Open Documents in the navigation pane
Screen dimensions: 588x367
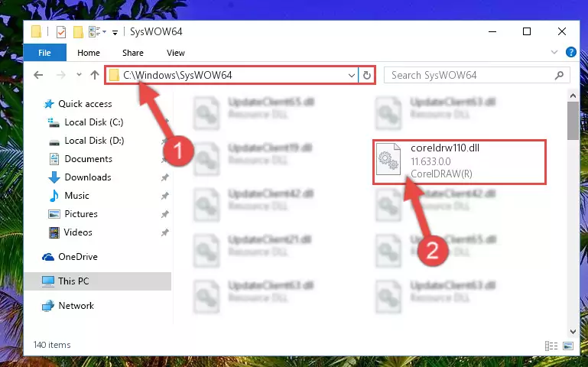[x=88, y=159]
